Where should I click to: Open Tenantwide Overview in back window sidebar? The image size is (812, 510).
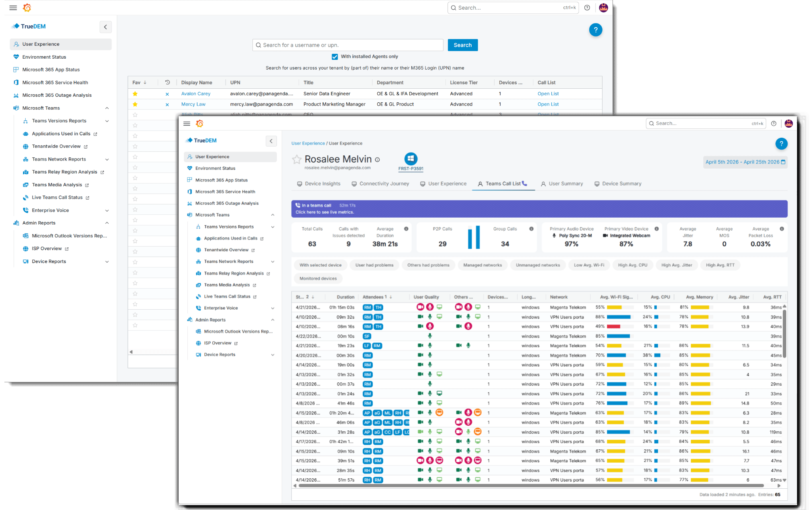point(56,147)
